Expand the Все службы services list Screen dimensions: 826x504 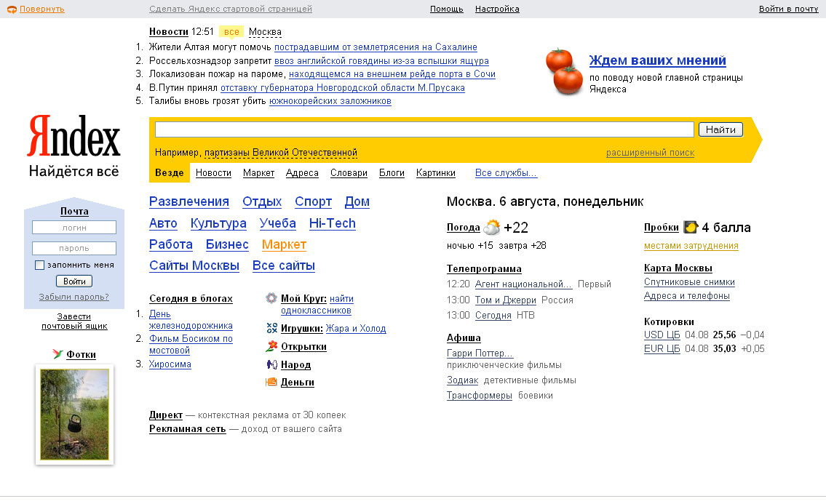[x=507, y=173]
